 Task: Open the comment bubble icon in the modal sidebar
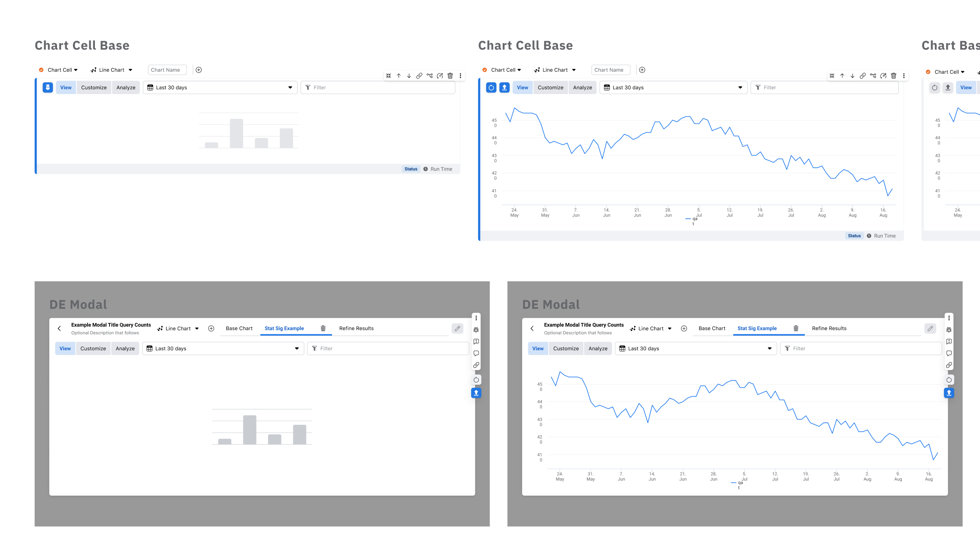click(x=476, y=353)
